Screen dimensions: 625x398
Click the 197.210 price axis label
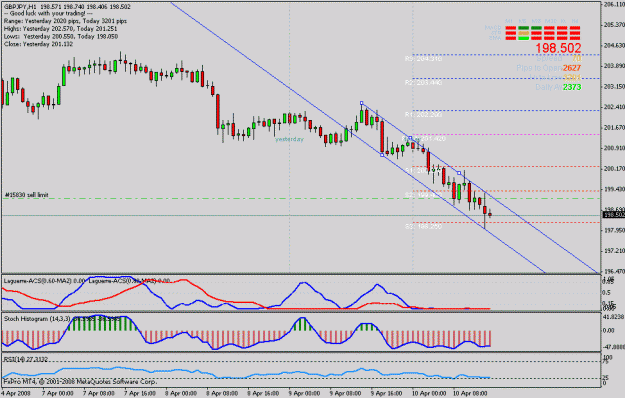614,251
